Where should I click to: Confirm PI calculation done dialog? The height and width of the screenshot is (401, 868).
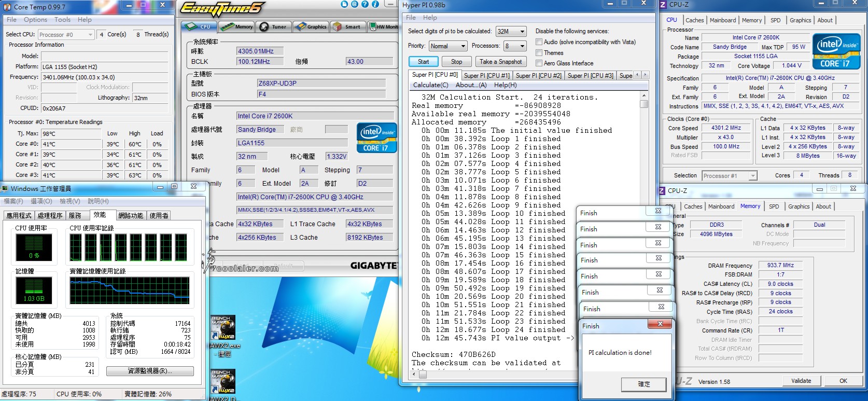click(x=644, y=384)
